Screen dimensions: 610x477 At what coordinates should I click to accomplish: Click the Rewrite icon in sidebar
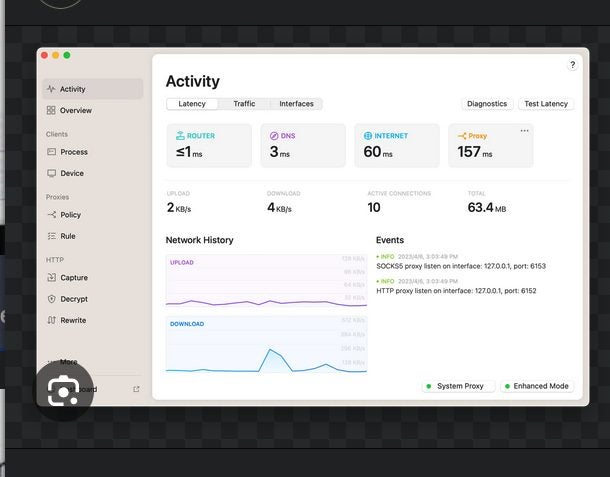pos(51,320)
